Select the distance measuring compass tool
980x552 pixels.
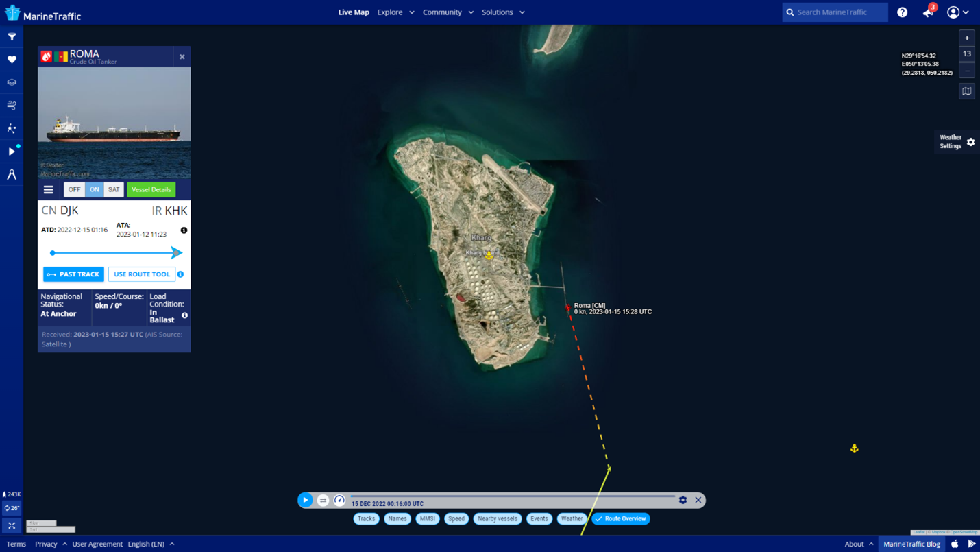pos(12,175)
